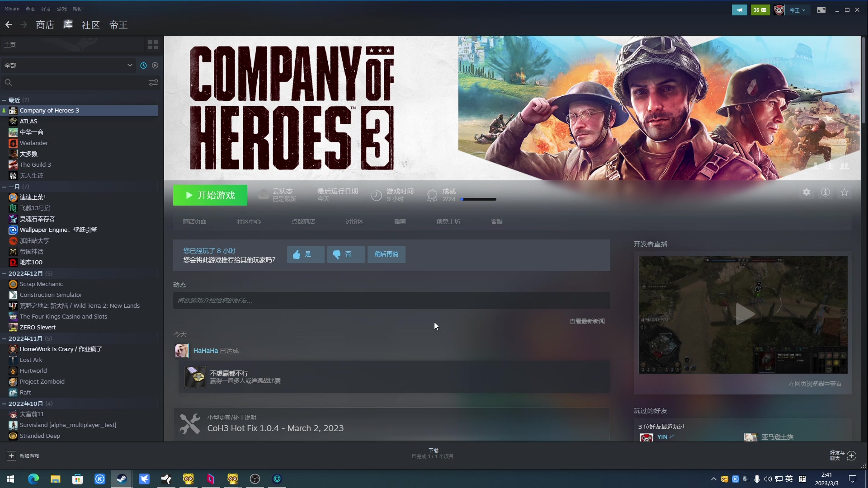Collapse the 2022年10月 section
868x488 pixels.
pyautogui.click(x=4, y=404)
